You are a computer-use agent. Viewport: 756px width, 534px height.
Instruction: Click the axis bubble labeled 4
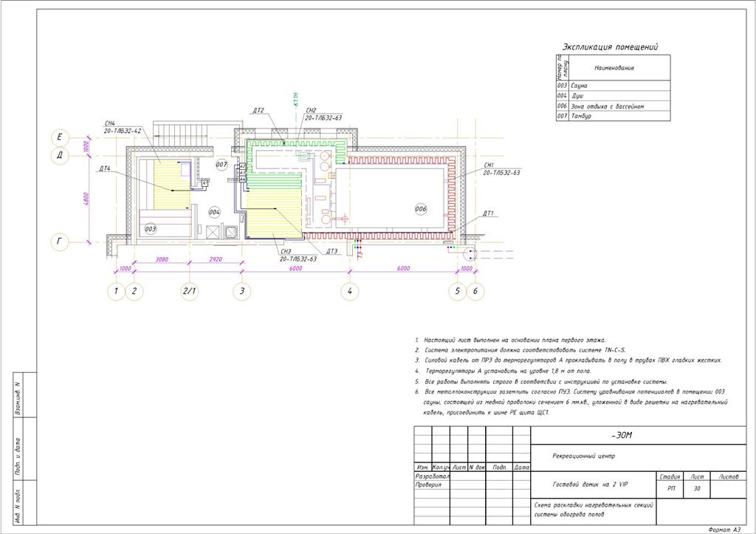point(349,291)
